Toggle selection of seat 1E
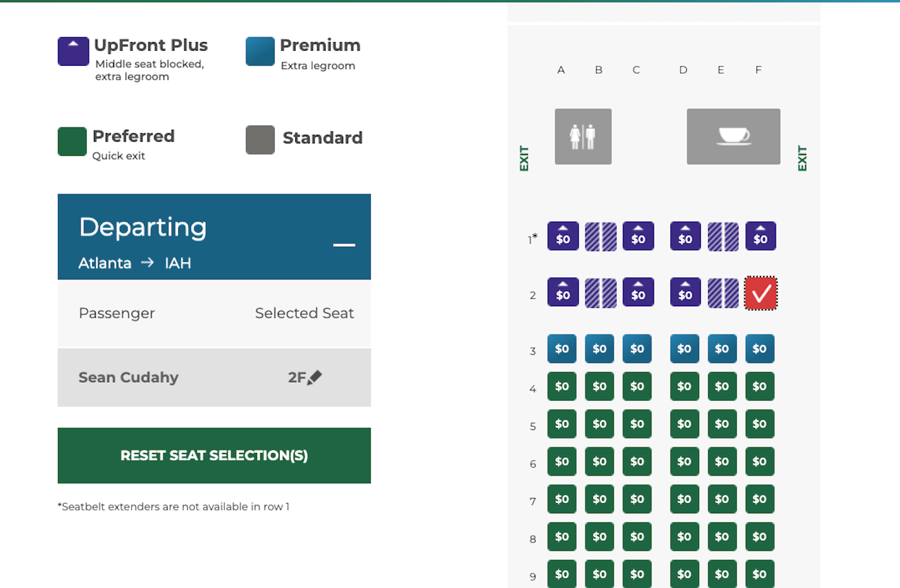 [x=723, y=236]
